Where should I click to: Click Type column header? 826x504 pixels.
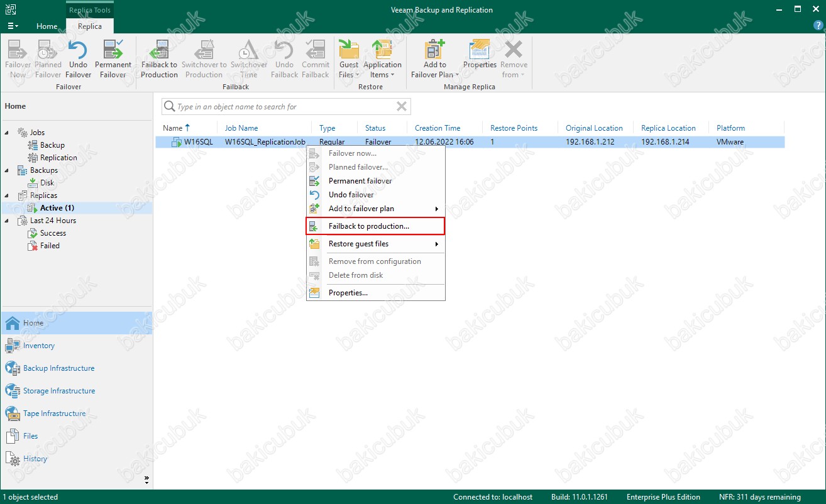coord(328,128)
